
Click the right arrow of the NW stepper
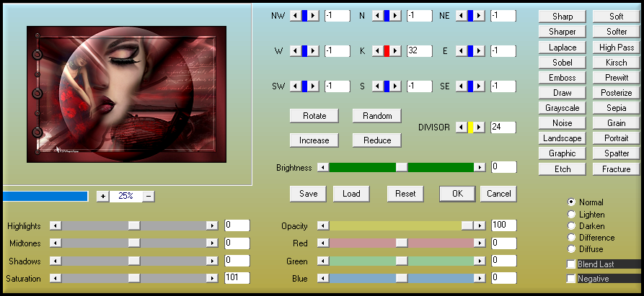pos(314,16)
